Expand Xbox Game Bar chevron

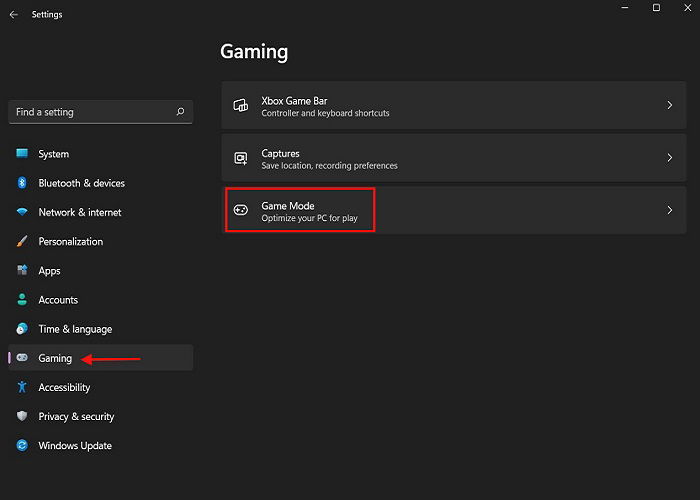[x=670, y=105]
